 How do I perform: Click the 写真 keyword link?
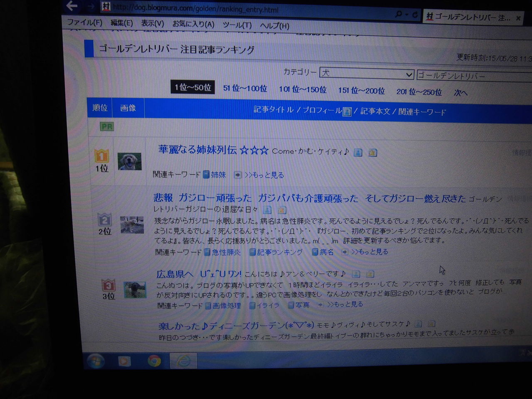[302, 305]
